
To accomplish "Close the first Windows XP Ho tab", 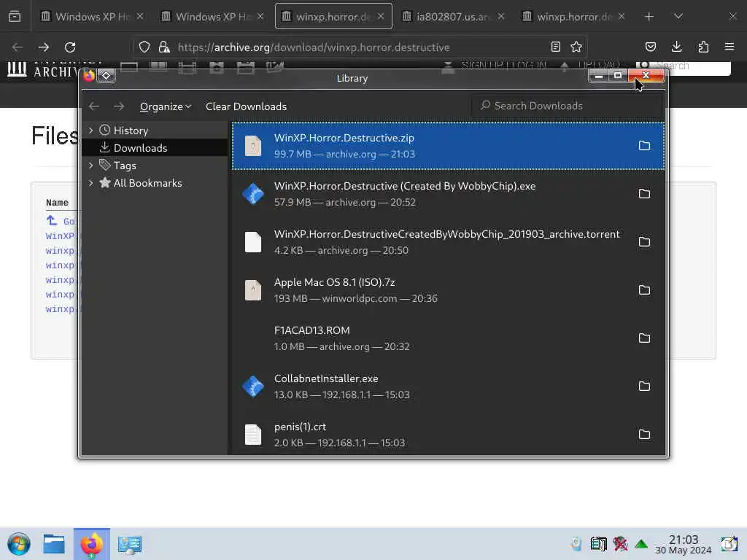I will [x=140, y=16].
